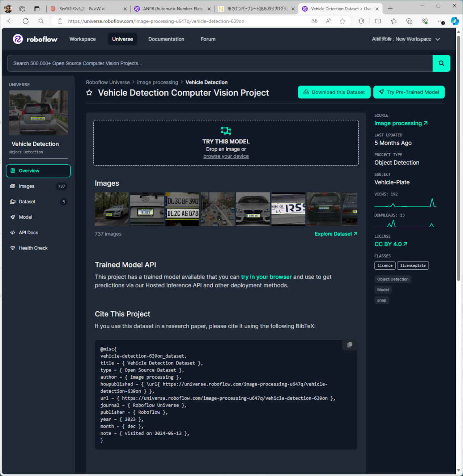Select Images in the sidebar
This screenshot has height=476, width=463.
27,186
